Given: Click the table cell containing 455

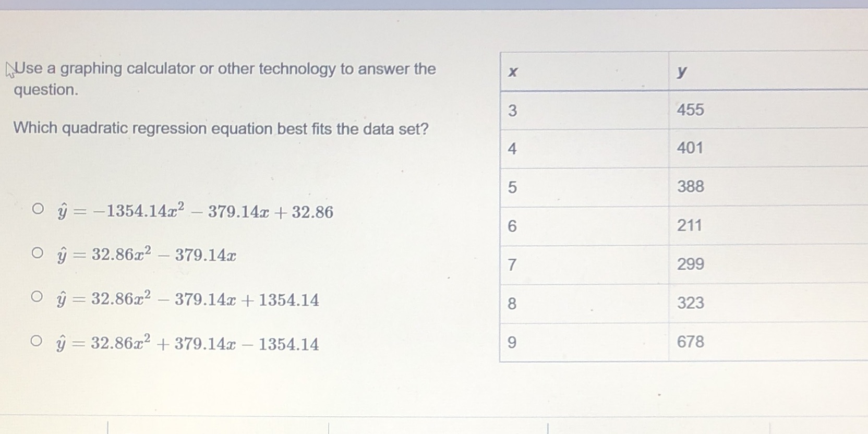Looking at the screenshot, I should point(691,110).
